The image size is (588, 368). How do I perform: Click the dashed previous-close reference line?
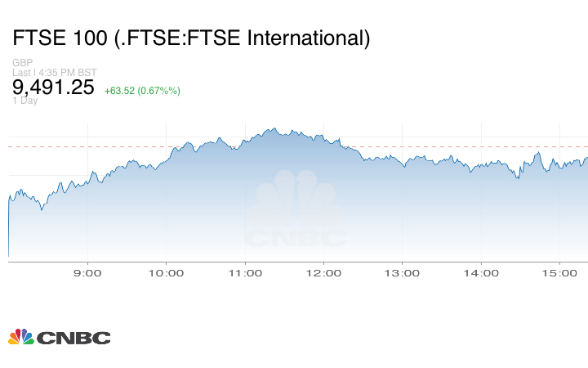(x=408, y=146)
